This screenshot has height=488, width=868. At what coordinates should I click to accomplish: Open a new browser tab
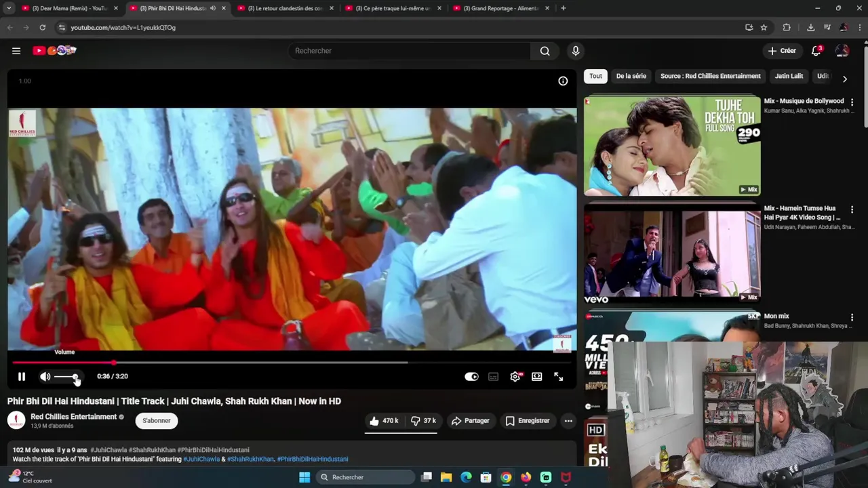click(564, 8)
